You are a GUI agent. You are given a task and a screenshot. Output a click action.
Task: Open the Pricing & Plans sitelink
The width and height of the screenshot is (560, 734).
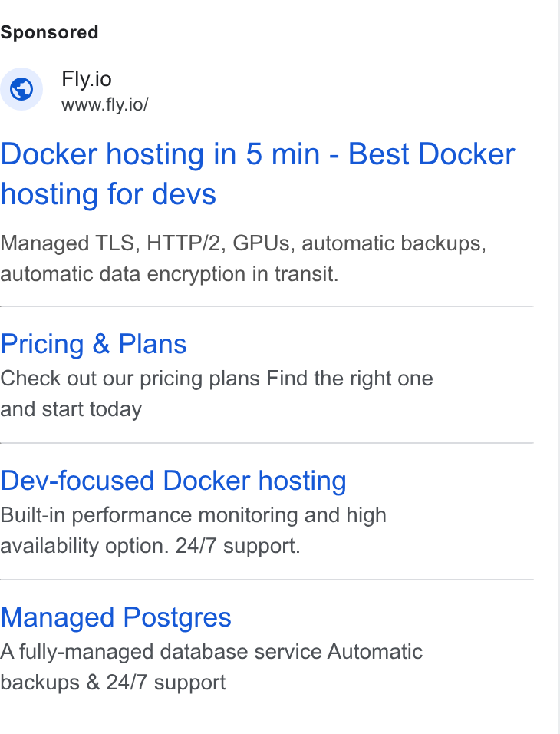click(94, 344)
